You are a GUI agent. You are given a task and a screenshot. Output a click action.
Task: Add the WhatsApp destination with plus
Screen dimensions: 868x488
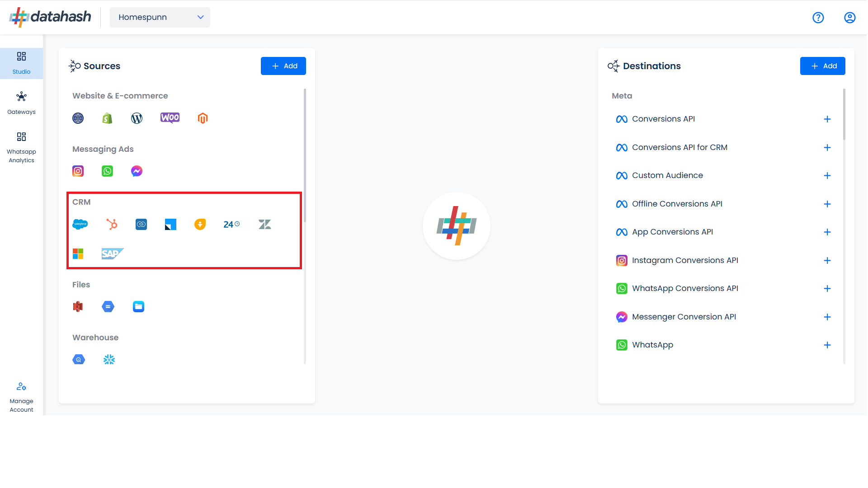[827, 345]
